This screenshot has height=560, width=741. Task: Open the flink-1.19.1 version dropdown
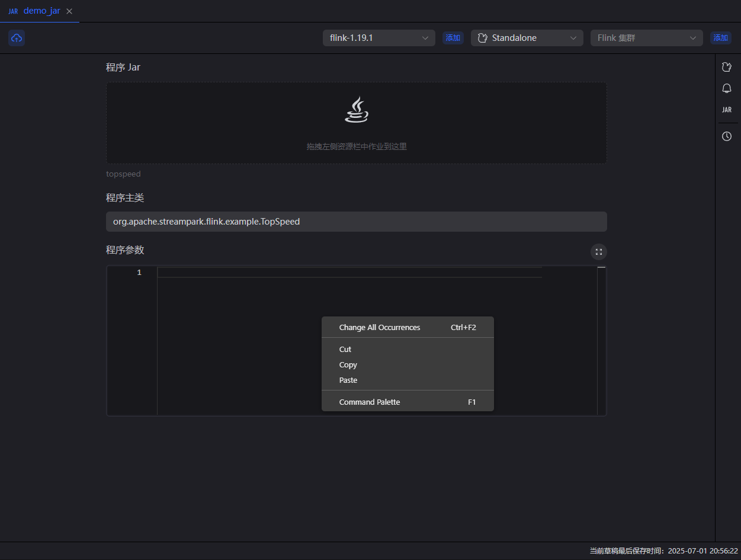point(378,38)
